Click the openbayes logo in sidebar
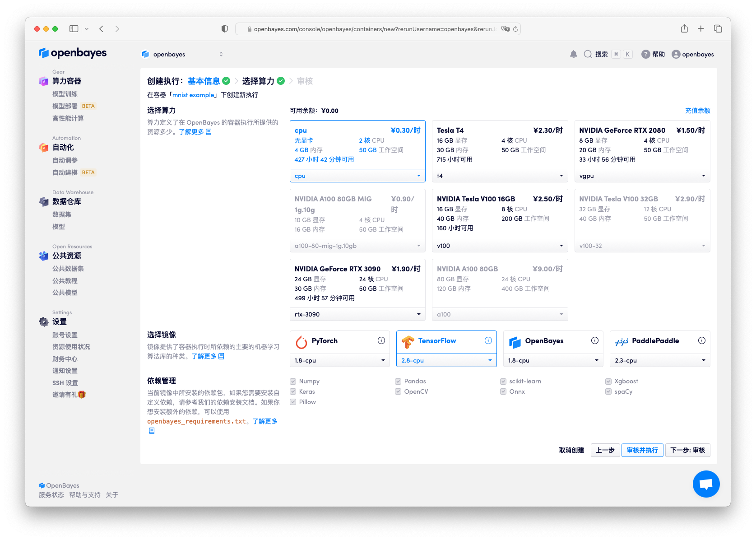 [73, 53]
